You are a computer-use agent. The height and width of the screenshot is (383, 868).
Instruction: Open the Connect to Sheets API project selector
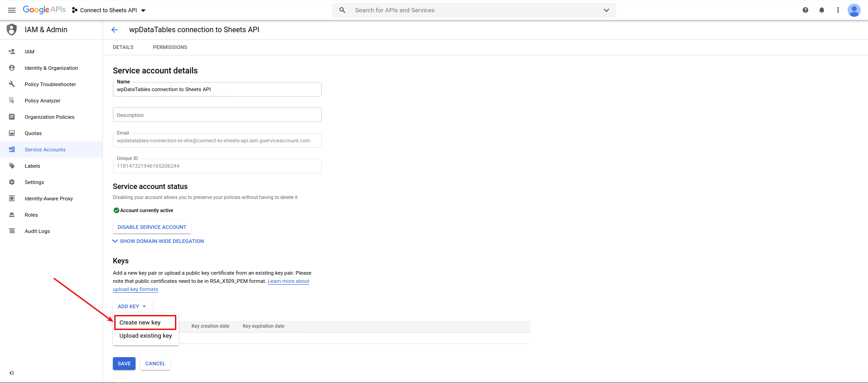pyautogui.click(x=109, y=10)
